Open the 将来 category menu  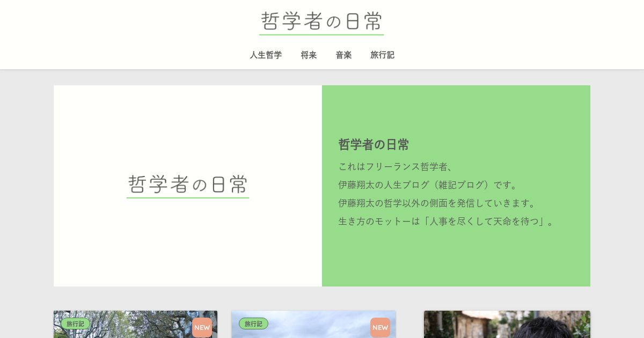coord(309,55)
